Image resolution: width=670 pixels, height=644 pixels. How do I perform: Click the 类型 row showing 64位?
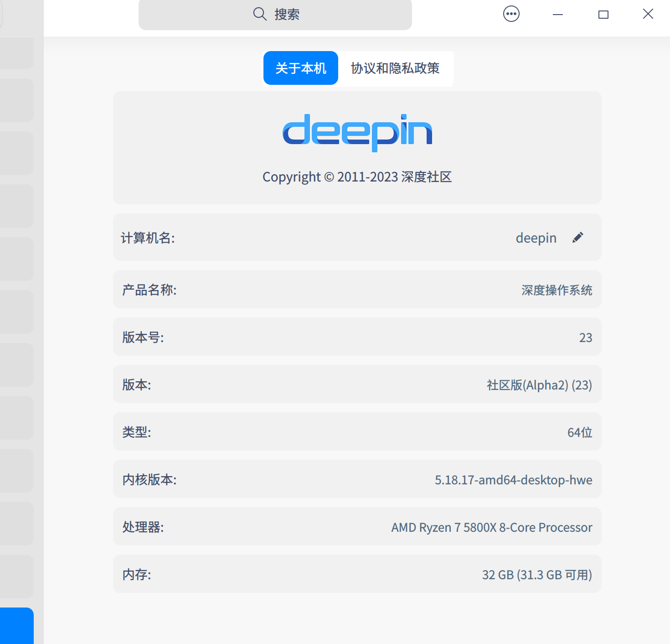pos(357,432)
